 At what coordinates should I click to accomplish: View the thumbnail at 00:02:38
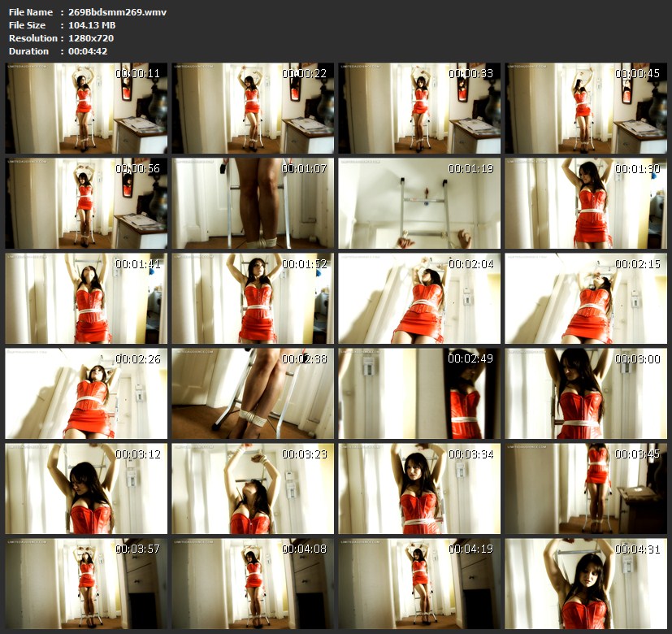pyautogui.click(x=253, y=393)
